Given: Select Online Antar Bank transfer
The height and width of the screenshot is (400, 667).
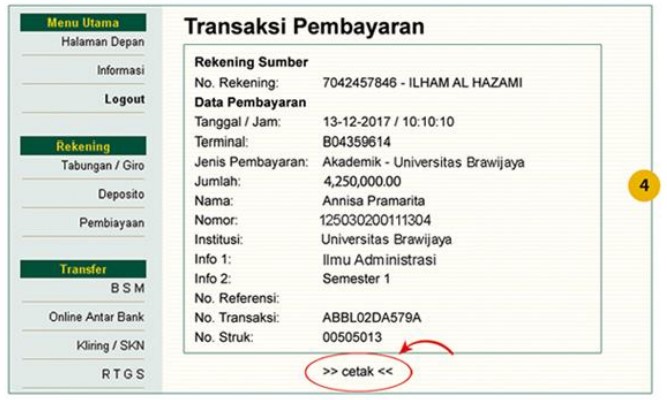Looking at the screenshot, I should (x=97, y=317).
